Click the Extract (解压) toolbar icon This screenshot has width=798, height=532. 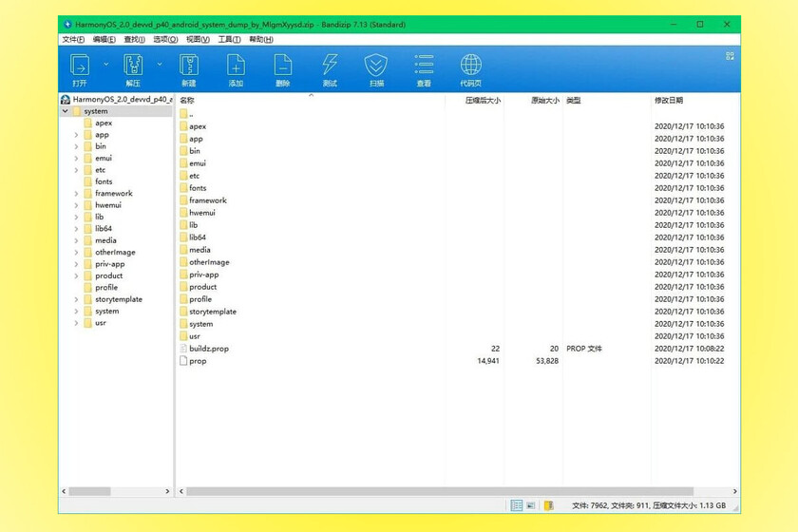point(133,66)
